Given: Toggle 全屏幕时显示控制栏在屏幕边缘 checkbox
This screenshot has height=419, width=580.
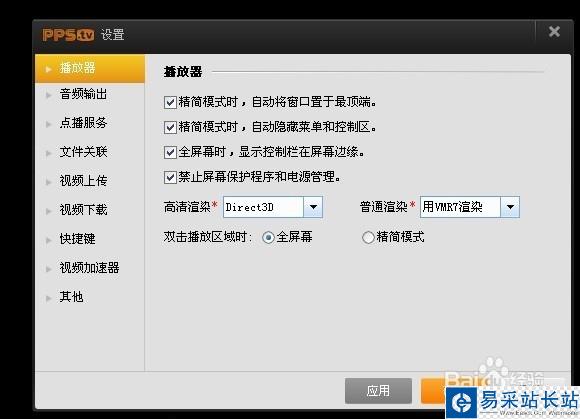Looking at the screenshot, I should pos(170,152).
